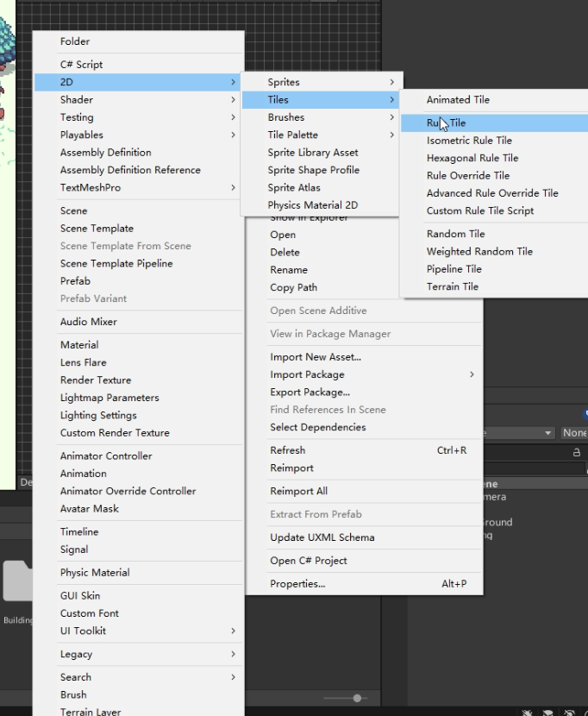Image resolution: width=588 pixels, height=716 pixels.
Task: Create a Sprite Library Asset
Action: 321,152
